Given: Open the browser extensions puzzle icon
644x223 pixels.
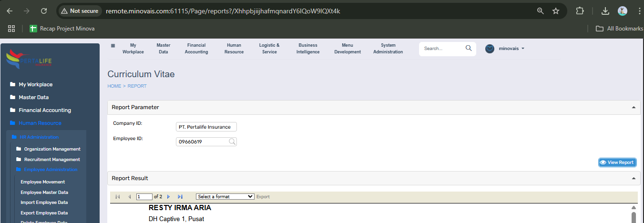Looking at the screenshot, I should pyautogui.click(x=580, y=10).
